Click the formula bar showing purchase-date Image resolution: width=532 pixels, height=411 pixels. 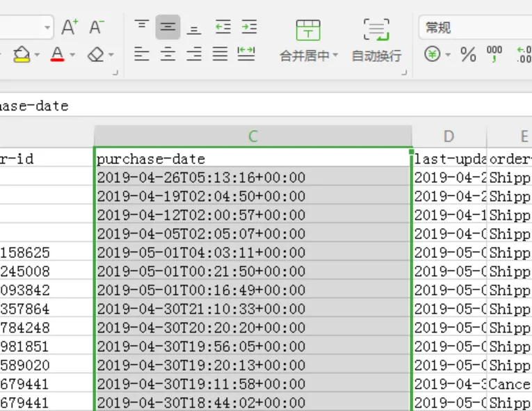click(x=266, y=106)
